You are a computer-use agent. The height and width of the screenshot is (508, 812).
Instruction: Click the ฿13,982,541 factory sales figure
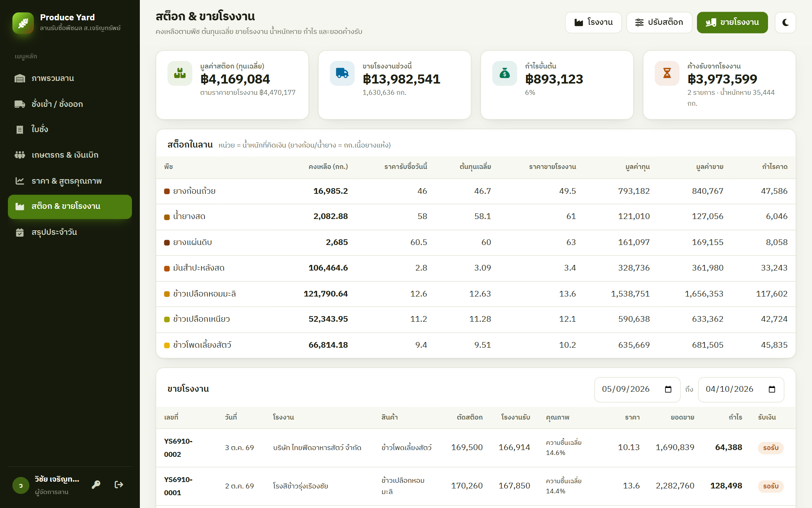coord(401,79)
